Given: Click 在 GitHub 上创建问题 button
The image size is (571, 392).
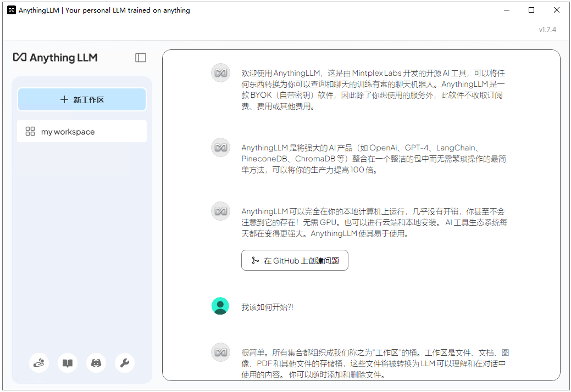Looking at the screenshot, I should tap(295, 260).
